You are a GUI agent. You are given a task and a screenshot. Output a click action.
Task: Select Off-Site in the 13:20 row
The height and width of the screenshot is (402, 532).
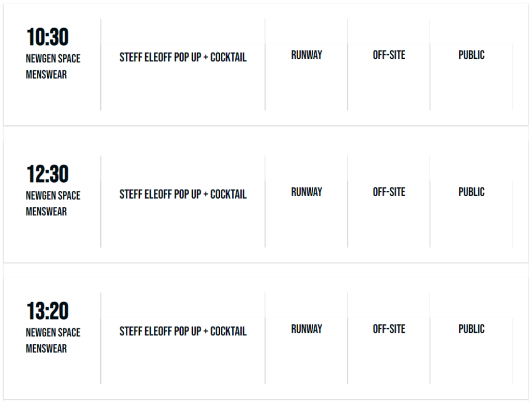(389, 329)
